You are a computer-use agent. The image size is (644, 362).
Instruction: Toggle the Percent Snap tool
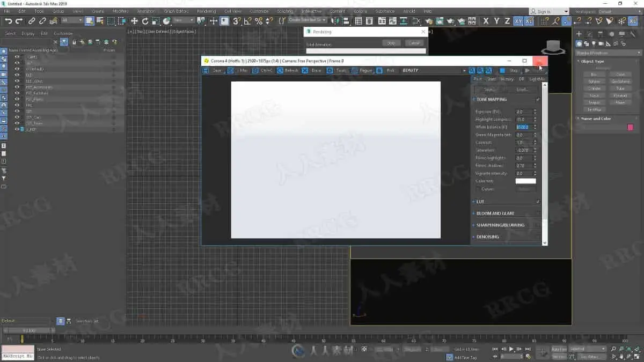click(x=258, y=21)
